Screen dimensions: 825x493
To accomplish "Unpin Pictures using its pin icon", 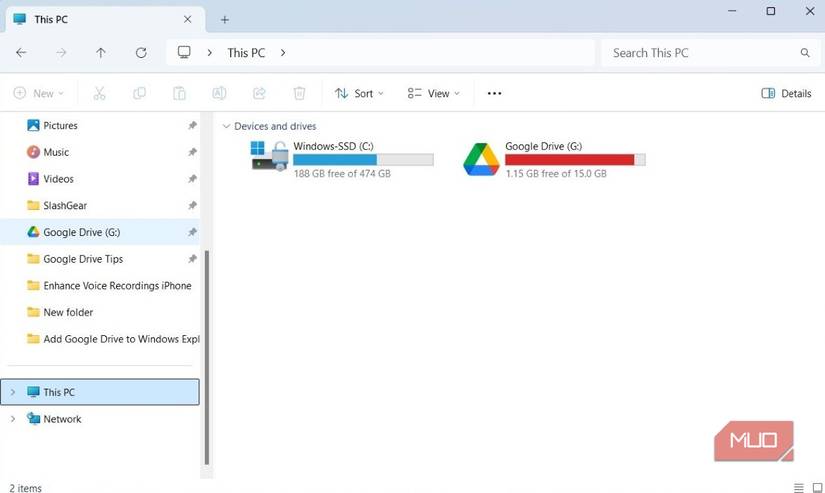I will coord(193,125).
